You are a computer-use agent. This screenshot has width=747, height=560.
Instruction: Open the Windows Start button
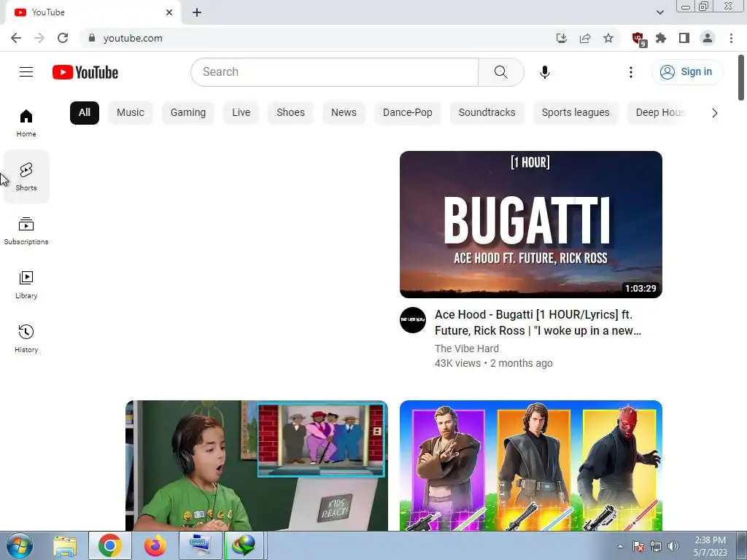19,545
